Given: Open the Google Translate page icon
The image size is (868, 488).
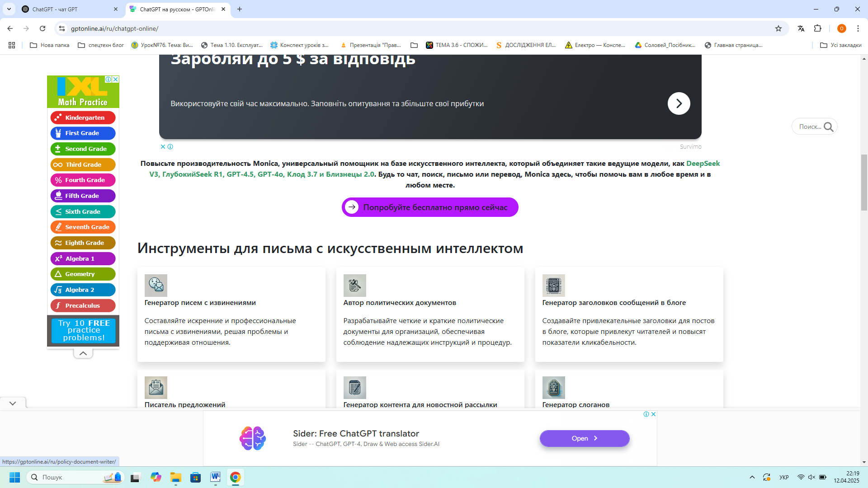Looking at the screenshot, I should (x=801, y=28).
